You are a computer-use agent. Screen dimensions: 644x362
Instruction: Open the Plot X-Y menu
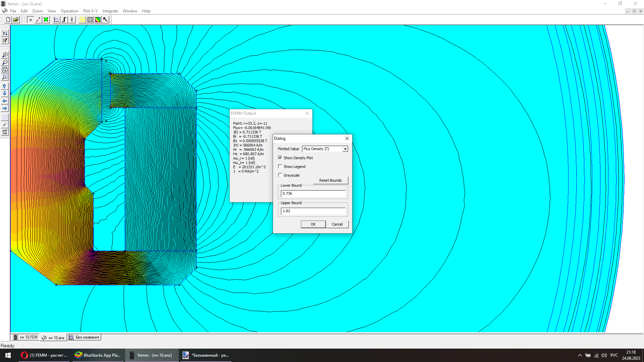point(90,11)
